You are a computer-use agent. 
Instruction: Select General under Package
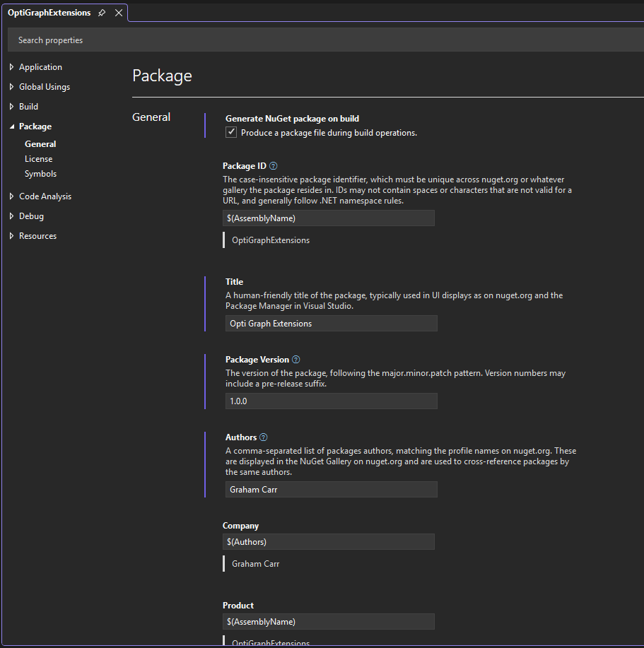[40, 144]
